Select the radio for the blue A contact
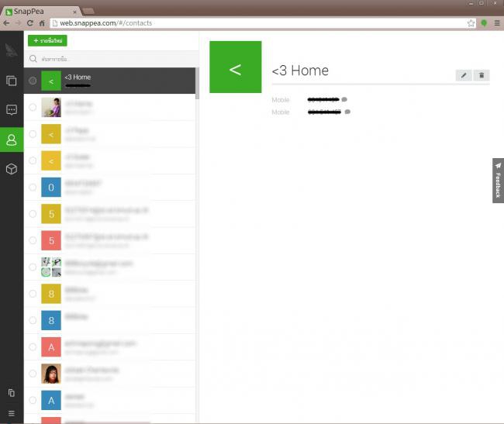This screenshot has width=504, height=424. [x=33, y=400]
